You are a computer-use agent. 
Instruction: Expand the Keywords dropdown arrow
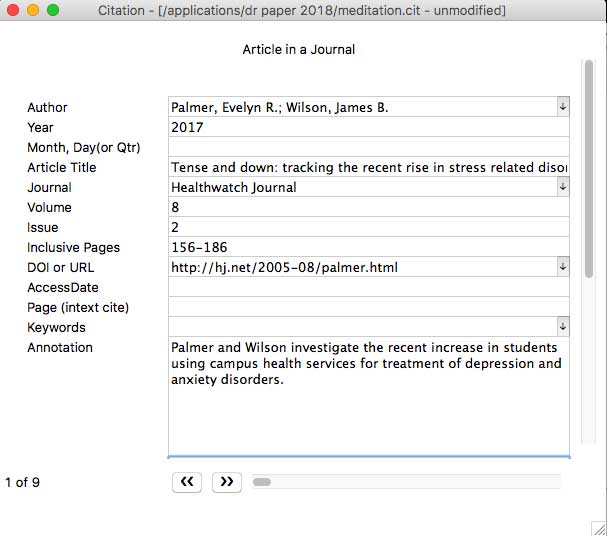(562, 326)
